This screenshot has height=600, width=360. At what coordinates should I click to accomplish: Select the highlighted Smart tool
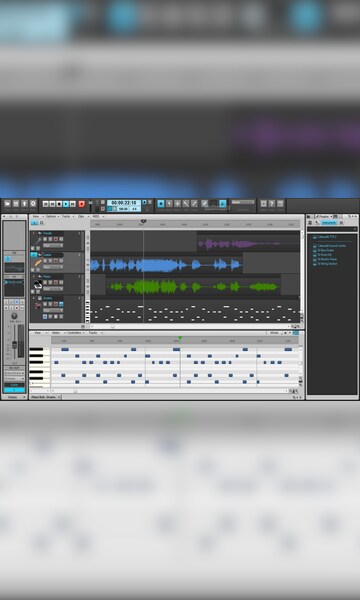(x=161, y=204)
